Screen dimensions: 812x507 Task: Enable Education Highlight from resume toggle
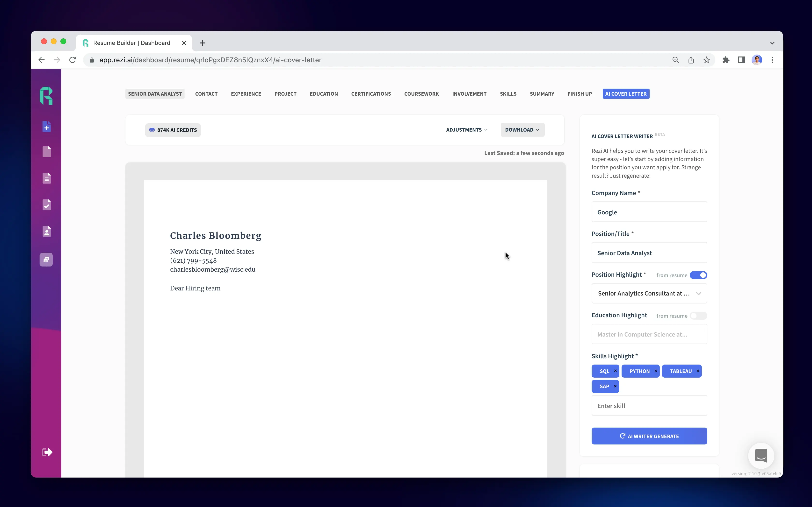coord(698,316)
